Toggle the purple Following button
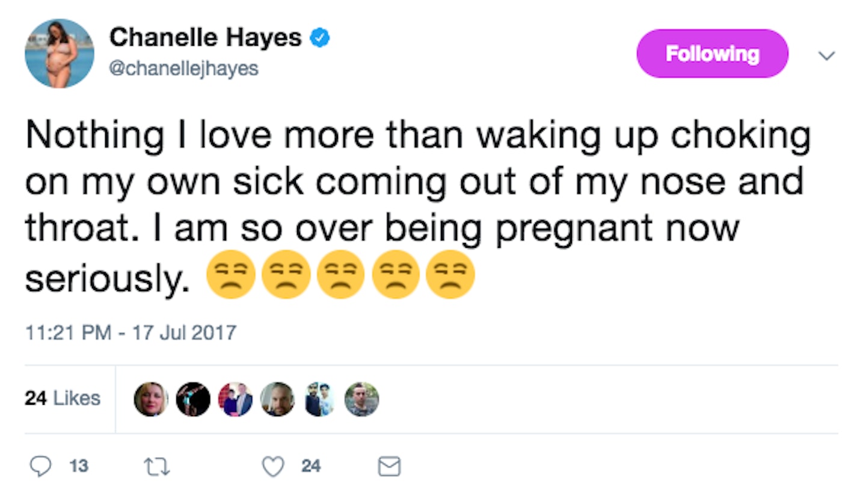Image resolution: width=866 pixels, height=504 pixels. 712,54
